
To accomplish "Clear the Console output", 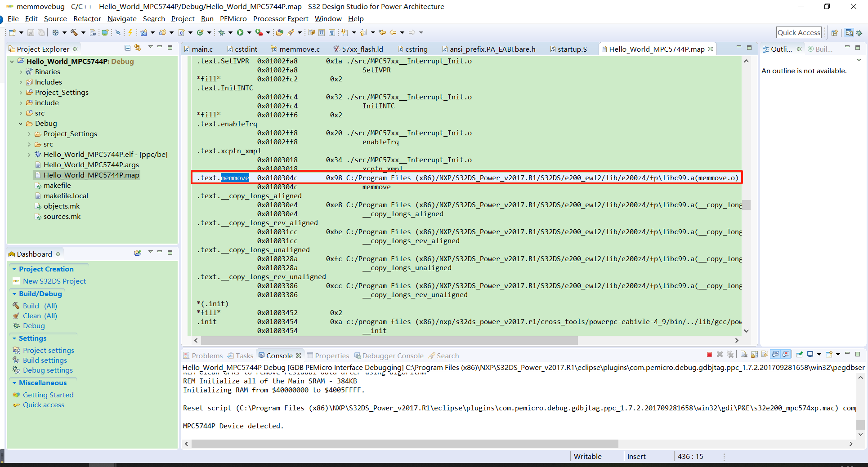I will 744,354.
